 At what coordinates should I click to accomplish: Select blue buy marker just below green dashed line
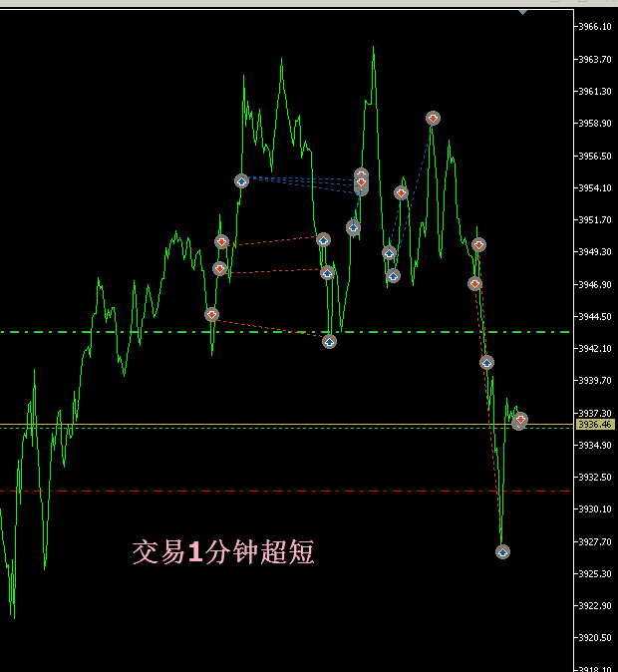pos(329,341)
